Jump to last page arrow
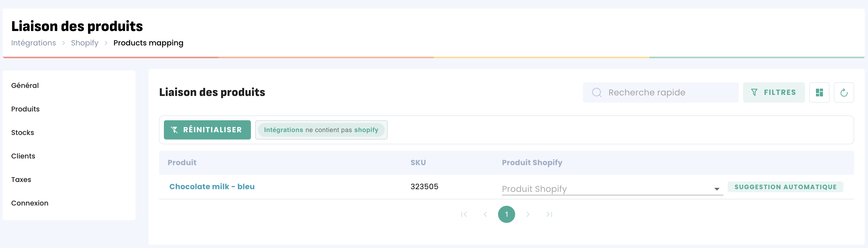Screen dimensions: 868x248 click(x=549, y=214)
